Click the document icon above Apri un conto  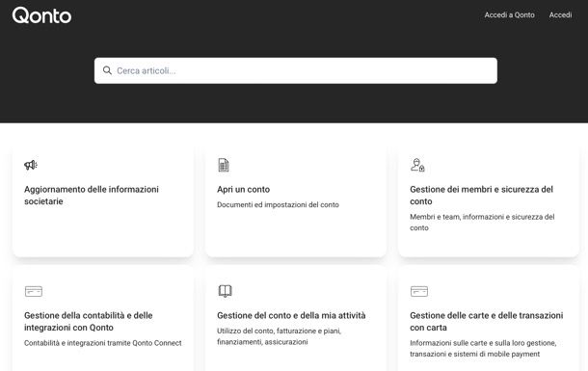coord(224,165)
